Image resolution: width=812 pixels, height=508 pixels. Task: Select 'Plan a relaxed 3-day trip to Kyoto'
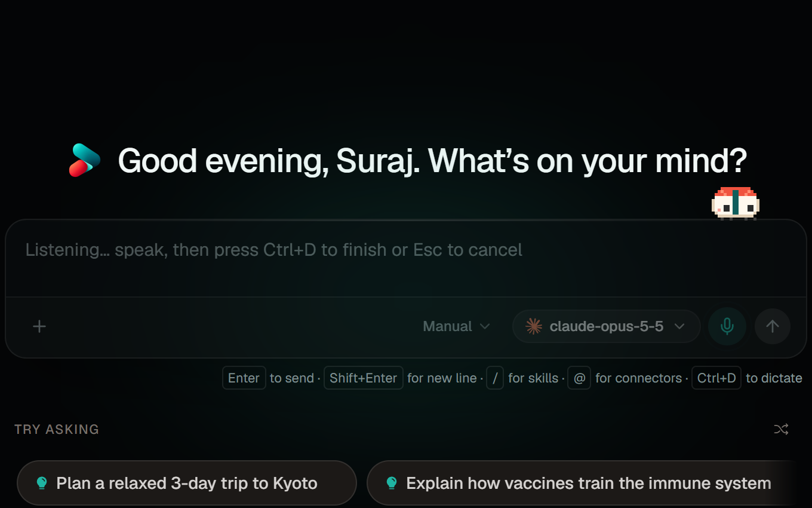(x=187, y=483)
